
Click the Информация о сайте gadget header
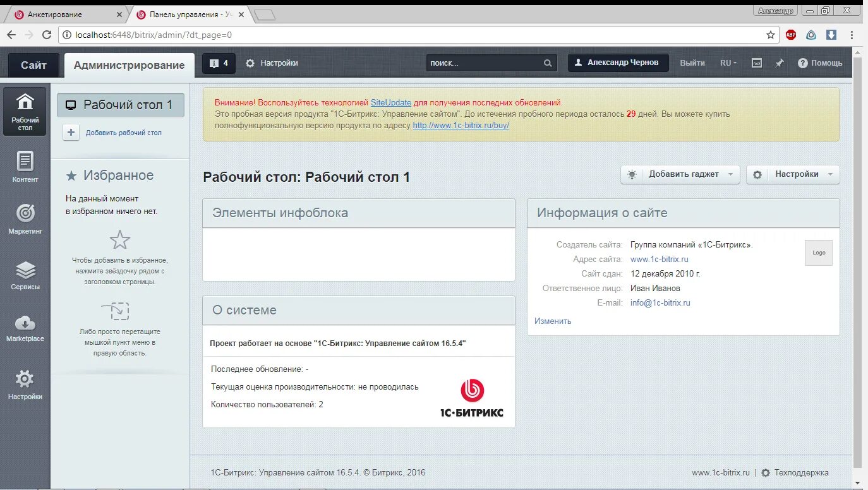pyautogui.click(x=684, y=213)
